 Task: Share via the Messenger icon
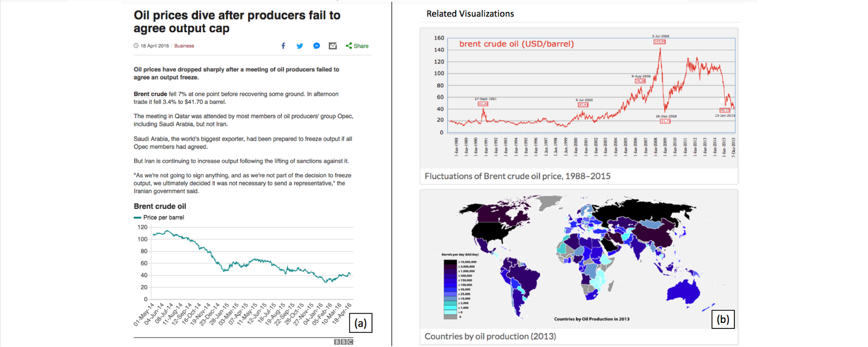tap(316, 46)
